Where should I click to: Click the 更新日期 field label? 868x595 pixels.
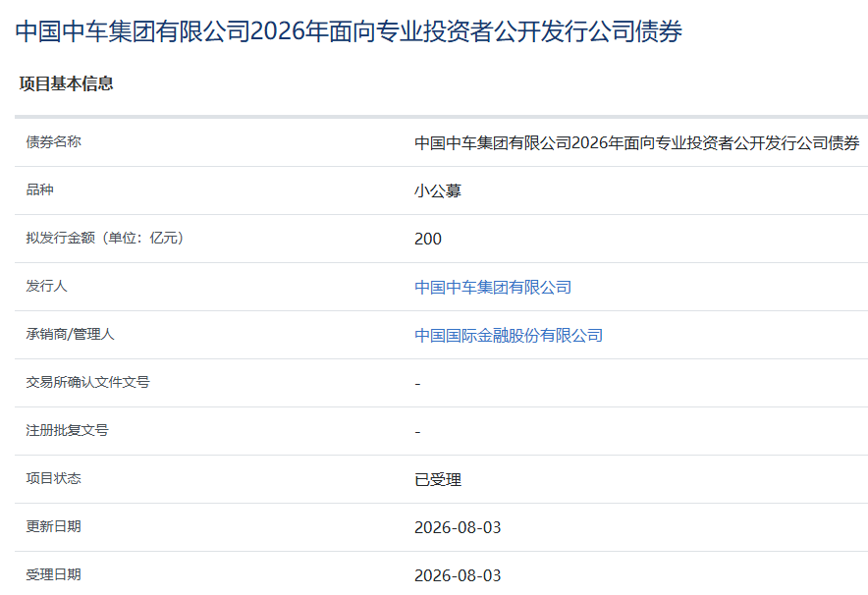pos(54,526)
